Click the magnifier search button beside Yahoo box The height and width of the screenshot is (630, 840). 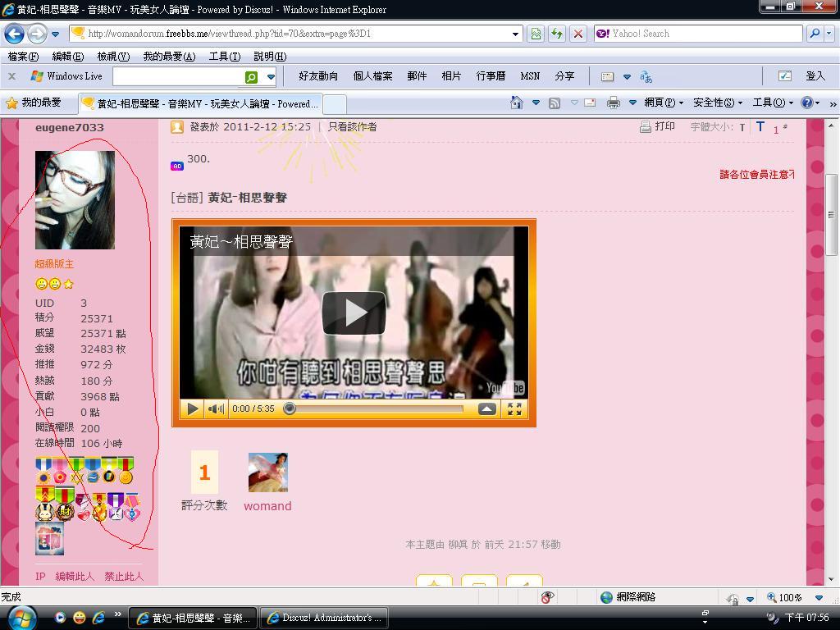point(815,33)
